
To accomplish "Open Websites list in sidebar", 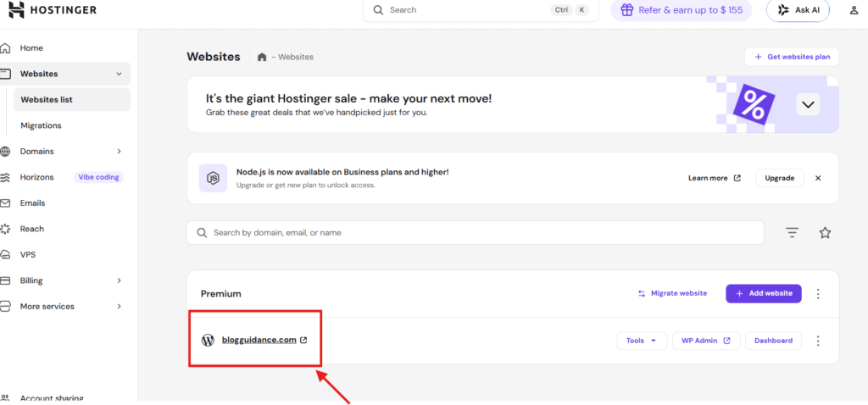I will 72,100.
